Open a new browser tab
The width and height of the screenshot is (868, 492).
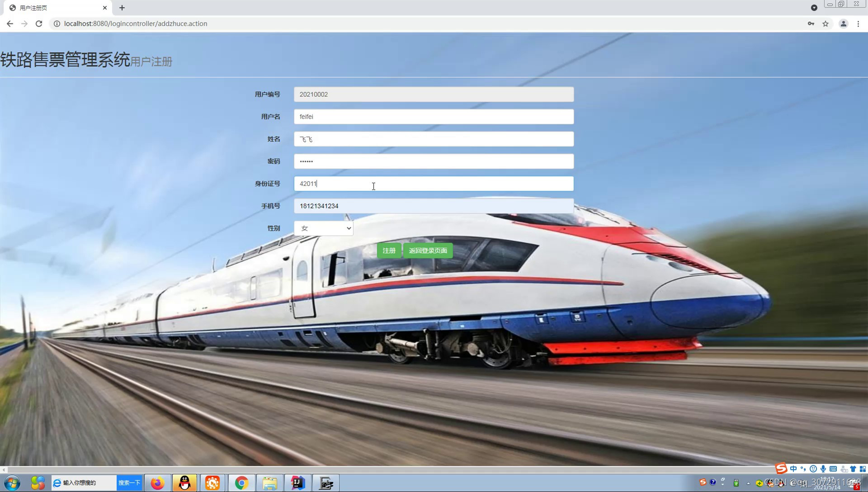pos(122,8)
